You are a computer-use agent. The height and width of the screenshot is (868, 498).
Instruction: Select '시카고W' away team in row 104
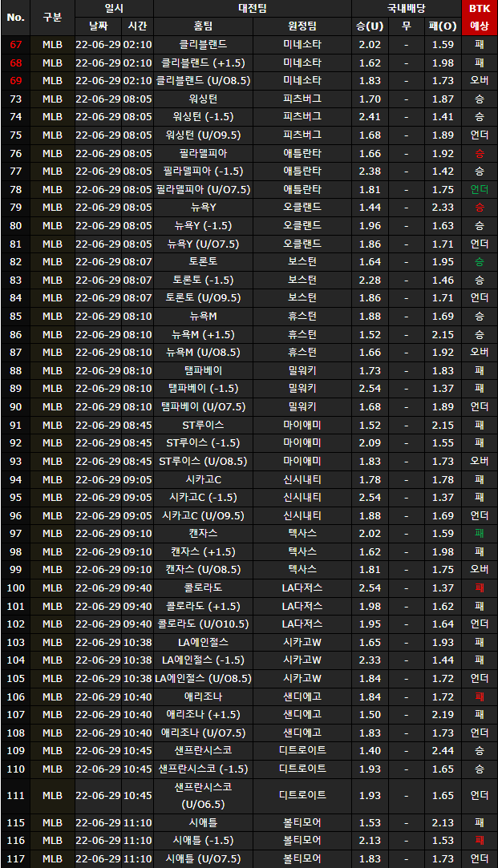click(x=302, y=660)
